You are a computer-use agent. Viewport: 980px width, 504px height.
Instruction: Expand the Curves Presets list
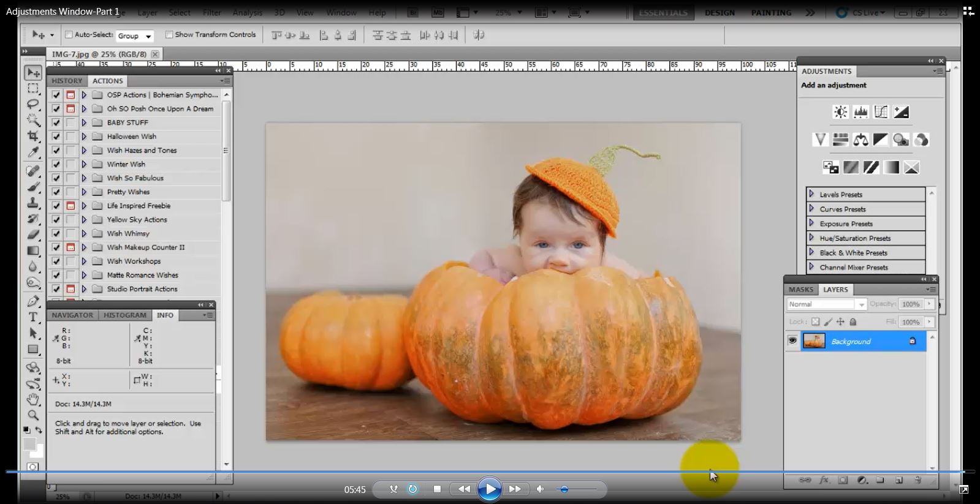coord(811,209)
